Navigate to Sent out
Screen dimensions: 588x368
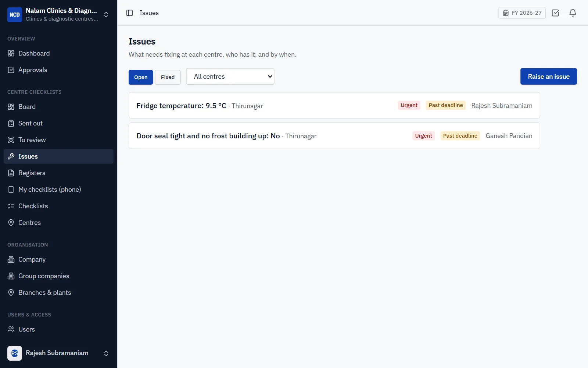point(58,123)
